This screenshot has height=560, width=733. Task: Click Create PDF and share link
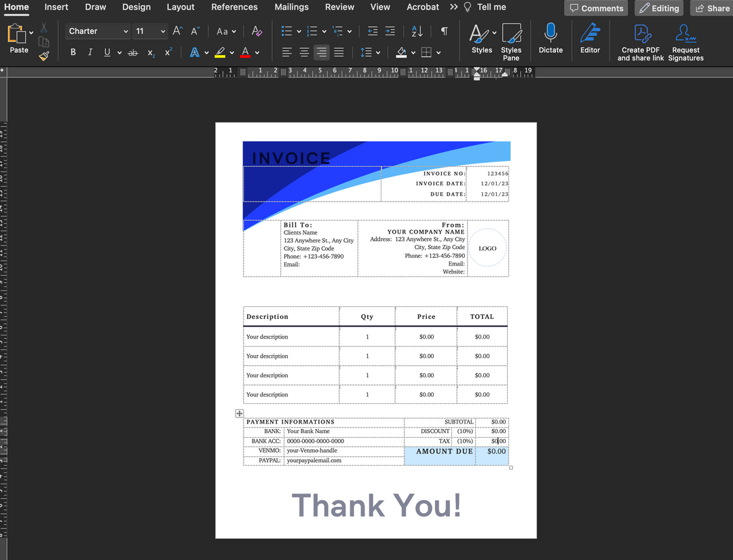pyautogui.click(x=640, y=41)
